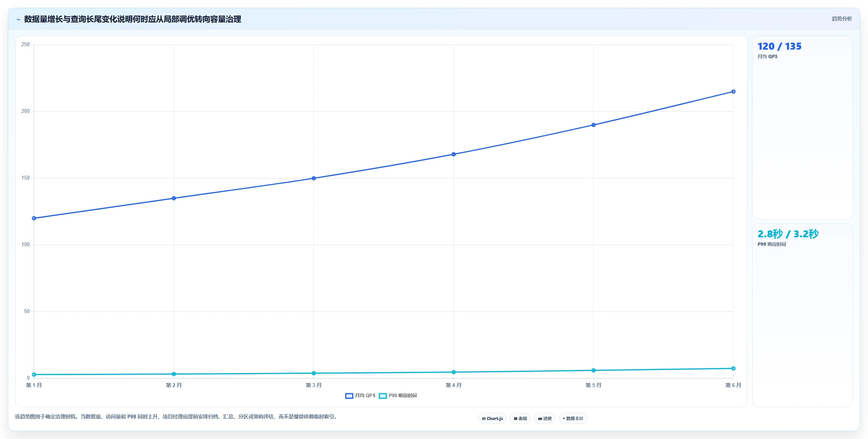Click the QPS data point for 第 1 月
Viewport: 868px width, 439px height.
click(34, 218)
